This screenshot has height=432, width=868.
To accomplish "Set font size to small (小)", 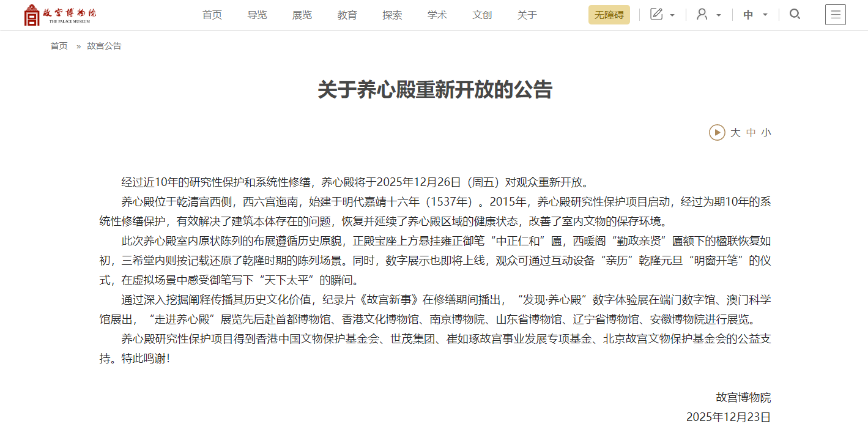I will [x=766, y=133].
